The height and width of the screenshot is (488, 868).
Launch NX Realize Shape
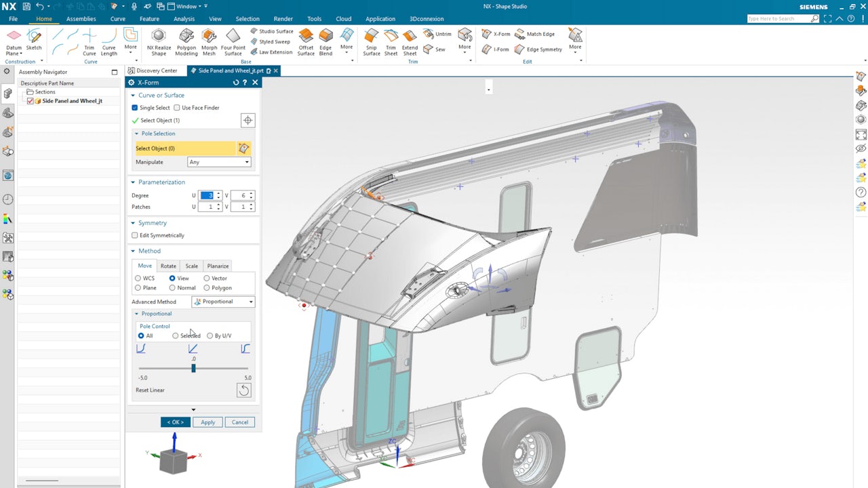159,41
